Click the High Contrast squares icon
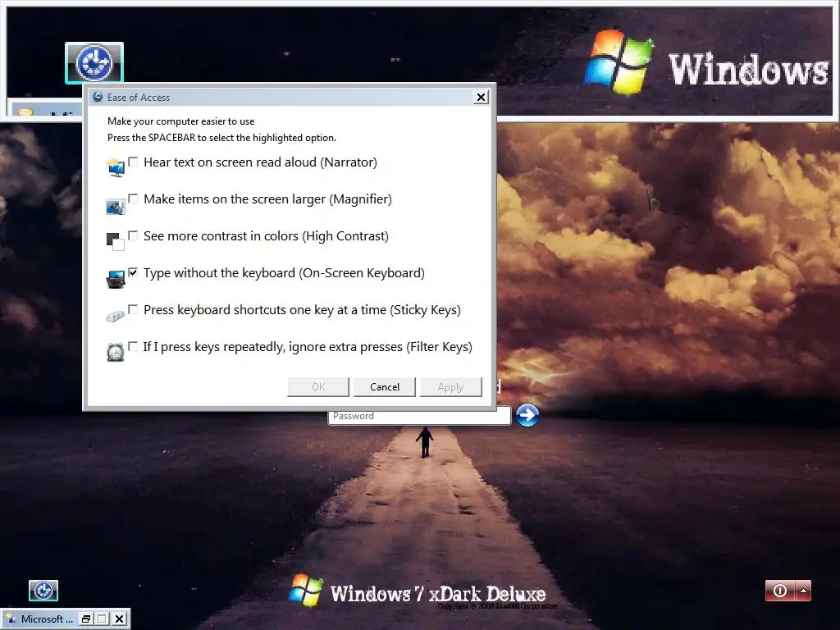This screenshot has width=840, height=630. tap(116, 242)
